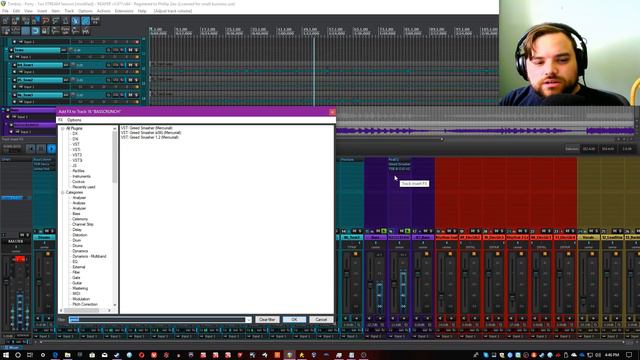Click the New project toolbar icon

(5, 20)
